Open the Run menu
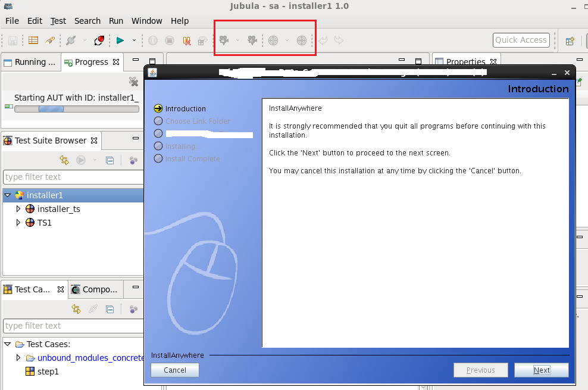 pyautogui.click(x=116, y=21)
